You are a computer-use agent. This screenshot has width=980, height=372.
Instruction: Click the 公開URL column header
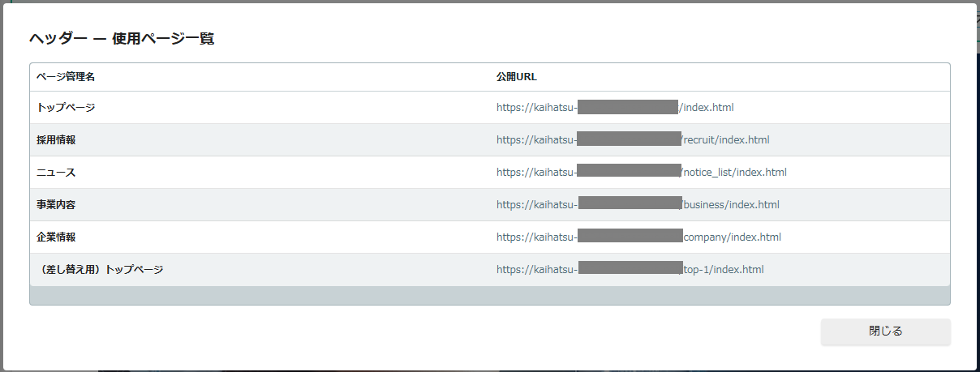click(x=517, y=77)
